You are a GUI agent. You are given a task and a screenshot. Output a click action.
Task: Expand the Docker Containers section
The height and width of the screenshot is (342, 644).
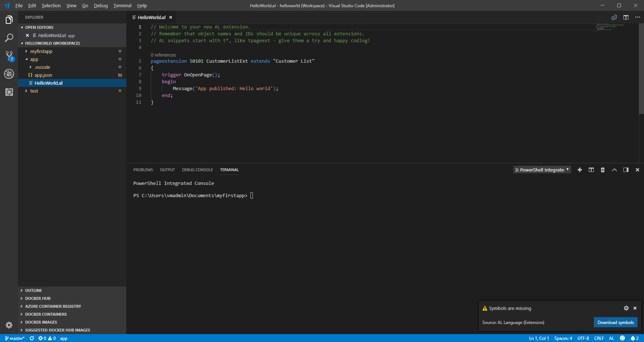(46, 314)
